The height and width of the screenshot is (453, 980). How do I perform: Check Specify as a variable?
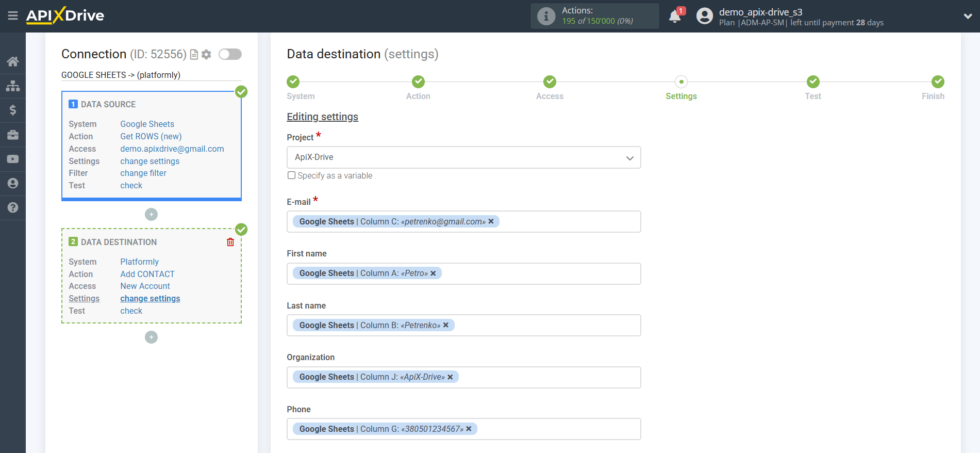point(292,175)
